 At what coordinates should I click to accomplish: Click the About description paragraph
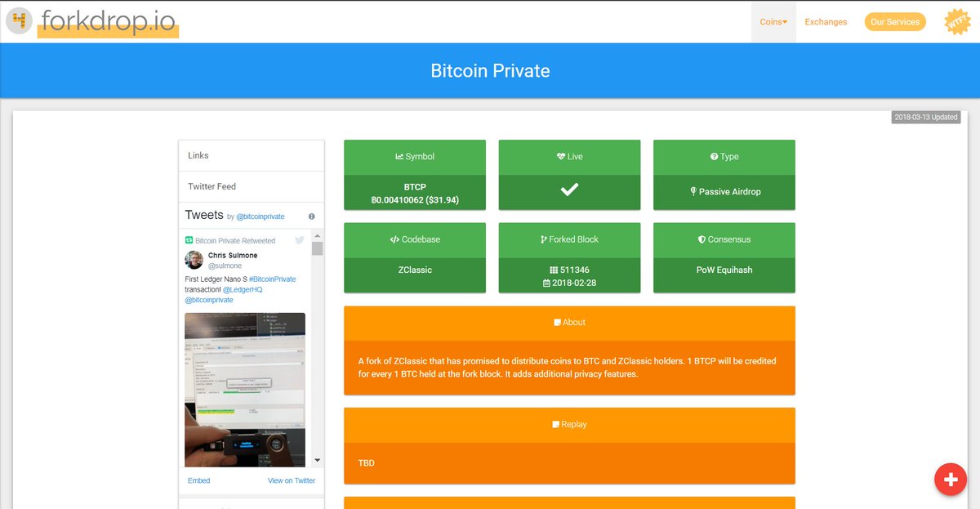point(567,367)
